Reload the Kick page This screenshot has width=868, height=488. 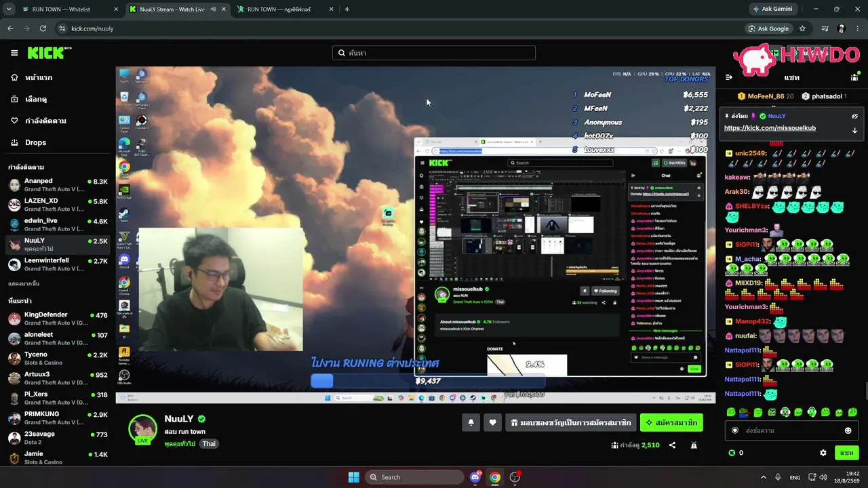[x=43, y=28]
